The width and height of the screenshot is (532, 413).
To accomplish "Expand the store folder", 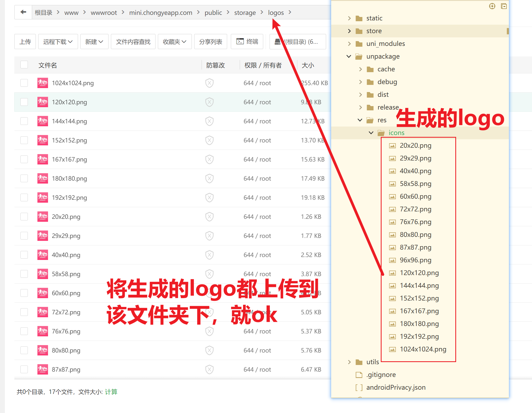I will [x=349, y=31].
